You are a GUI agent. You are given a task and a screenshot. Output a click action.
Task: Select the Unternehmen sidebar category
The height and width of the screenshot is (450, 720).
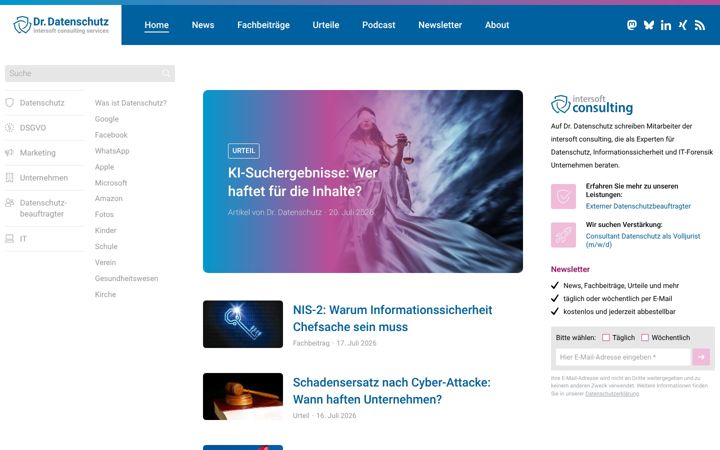(x=44, y=178)
